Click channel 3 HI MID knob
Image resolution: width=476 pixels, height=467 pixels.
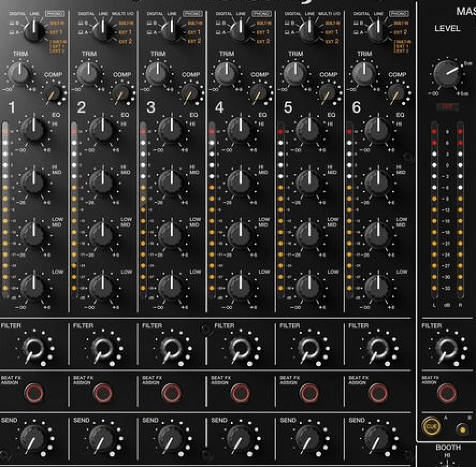pyautogui.click(x=171, y=182)
